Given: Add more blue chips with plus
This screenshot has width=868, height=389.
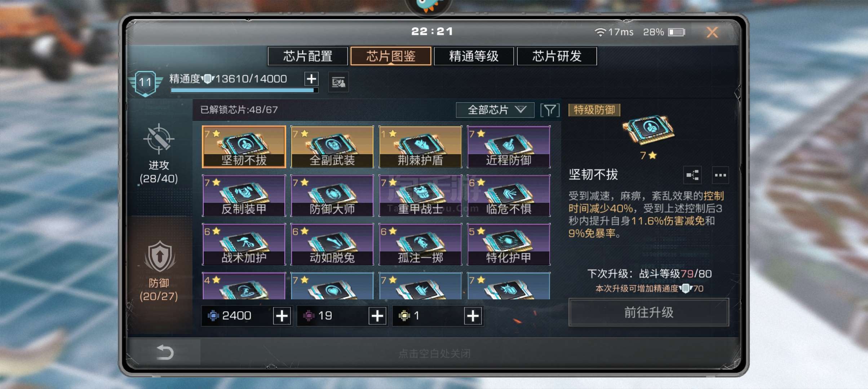Looking at the screenshot, I should coord(282,316).
